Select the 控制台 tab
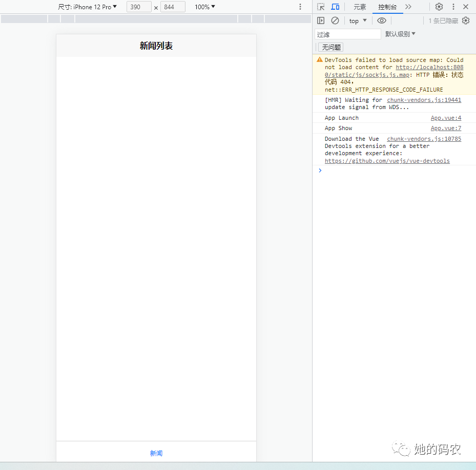 point(387,7)
